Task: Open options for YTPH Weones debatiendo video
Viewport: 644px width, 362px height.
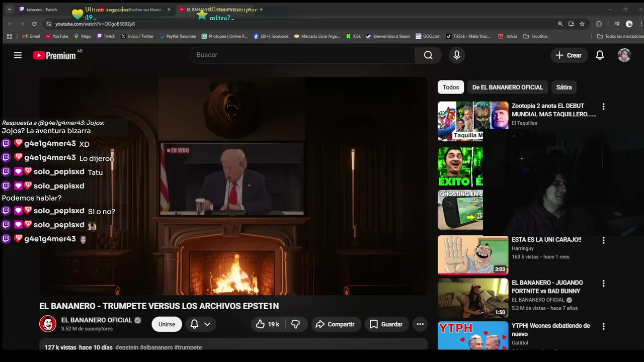Action: [x=603, y=326]
